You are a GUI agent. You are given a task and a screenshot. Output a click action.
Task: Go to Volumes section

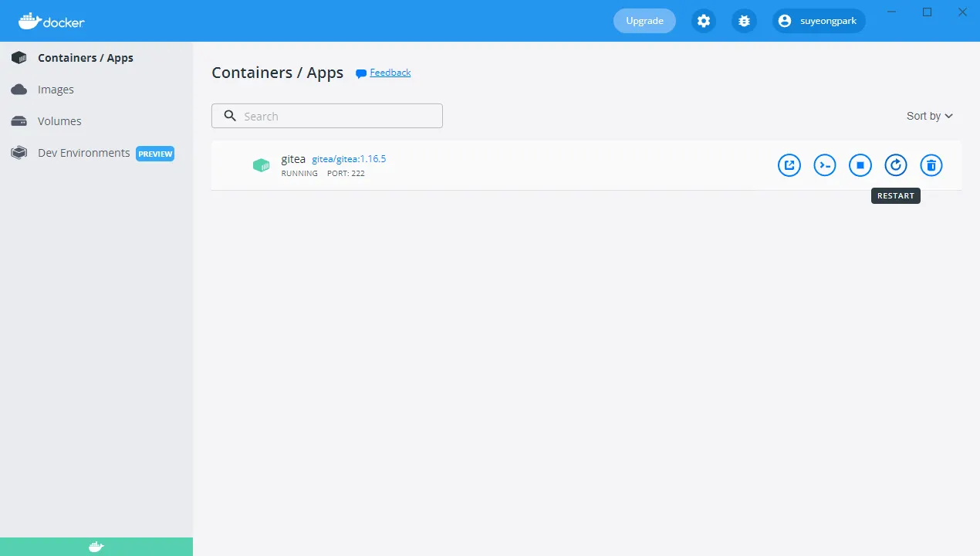tap(96, 121)
